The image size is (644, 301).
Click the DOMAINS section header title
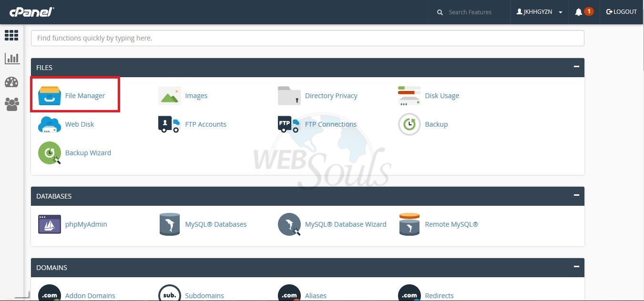(x=51, y=268)
